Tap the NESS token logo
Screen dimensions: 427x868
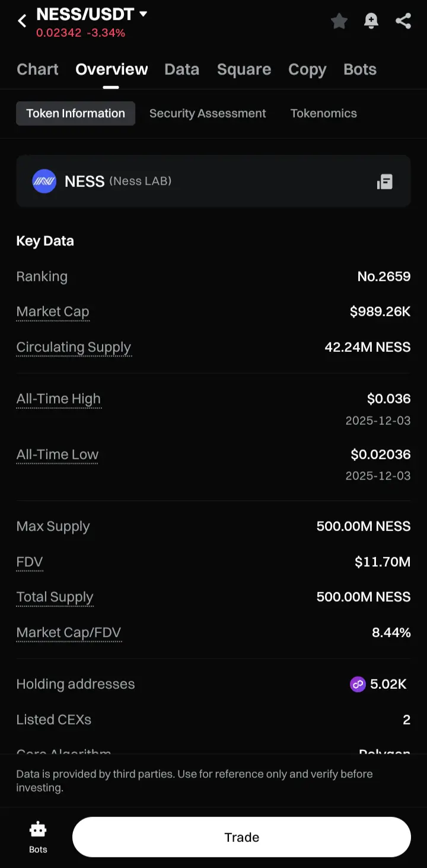(x=44, y=182)
